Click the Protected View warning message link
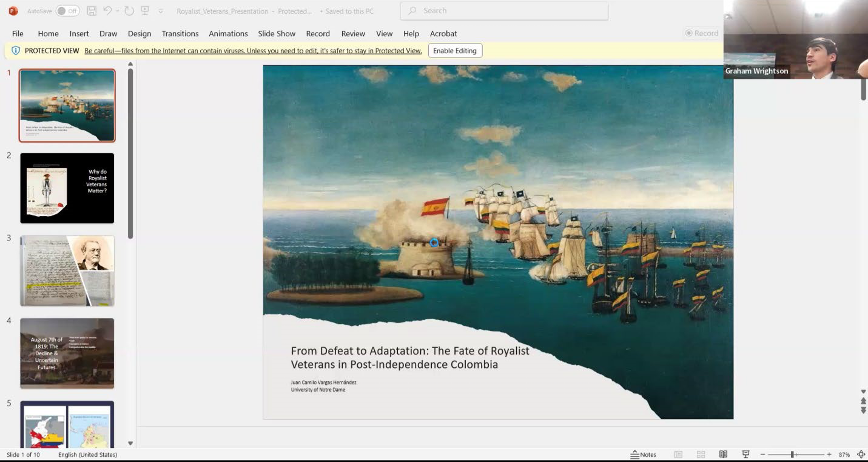The width and height of the screenshot is (868, 462). coord(253,51)
